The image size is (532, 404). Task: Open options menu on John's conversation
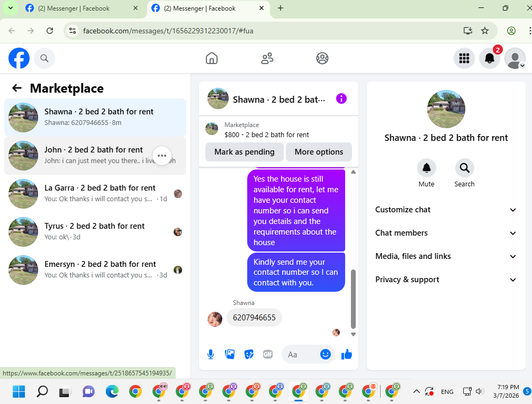162,156
